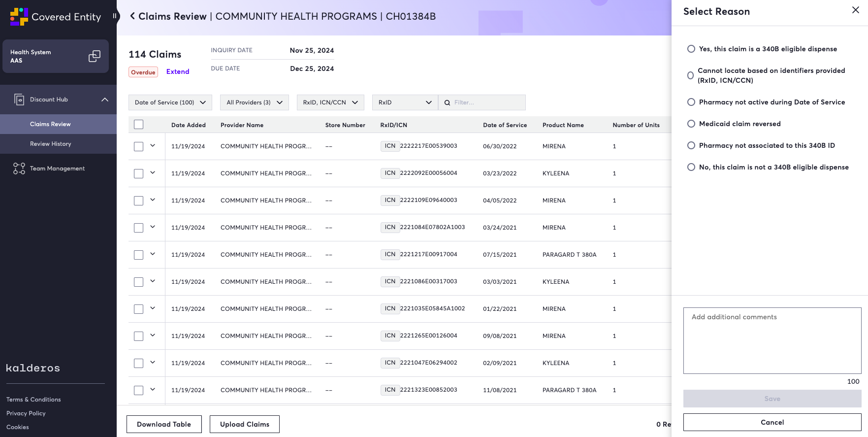Expand row with ICN 2222109E09640003

[x=153, y=200]
